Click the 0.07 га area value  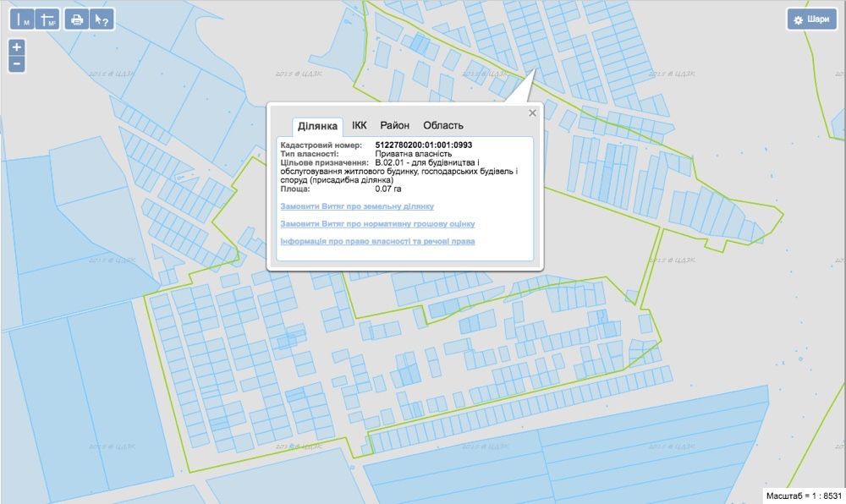tap(388, 189)
